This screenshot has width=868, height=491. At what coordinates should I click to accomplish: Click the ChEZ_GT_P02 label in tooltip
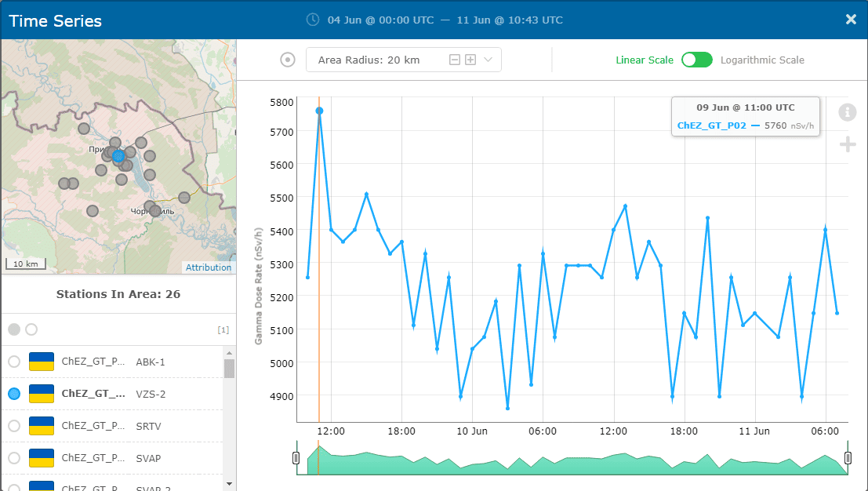711,125
